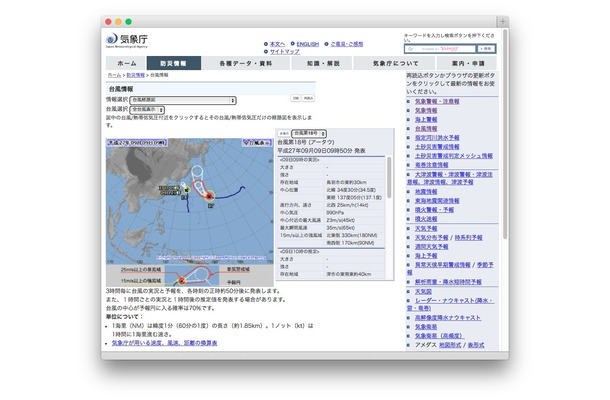Image resolution: width=610 pixels, height=400 pixels.
Task: Click the 再読込 button above the map
Action: [308, 98]
